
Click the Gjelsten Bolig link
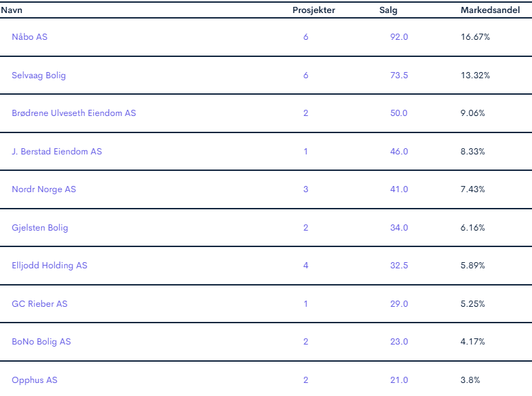[40, 228]
